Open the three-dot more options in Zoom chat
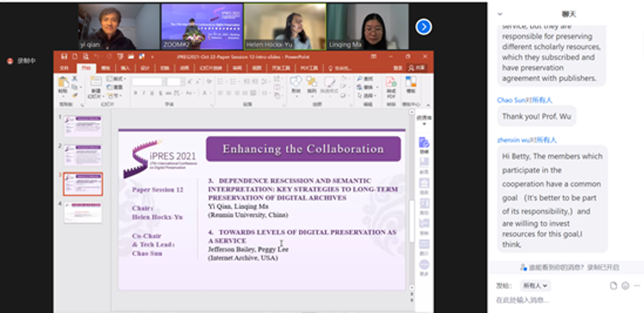This screenshot has width=644, height=313. click(637, 285)
